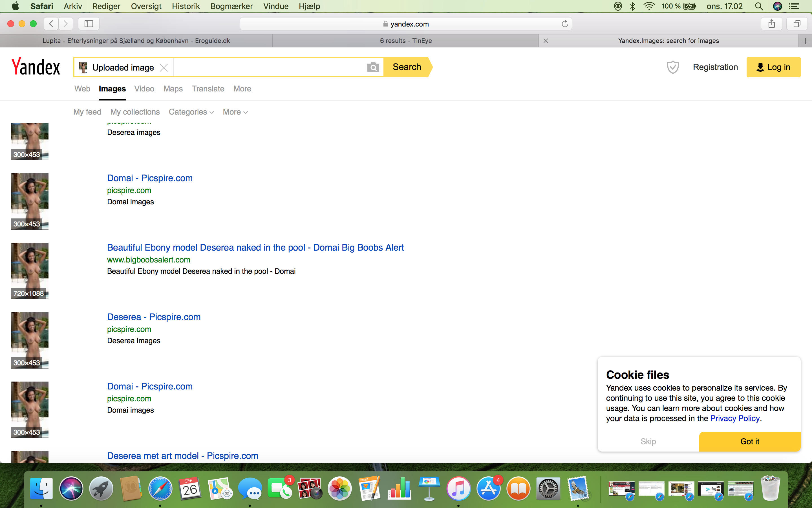
Task: Open Keynote from the Dock
Action: [429, 488]
